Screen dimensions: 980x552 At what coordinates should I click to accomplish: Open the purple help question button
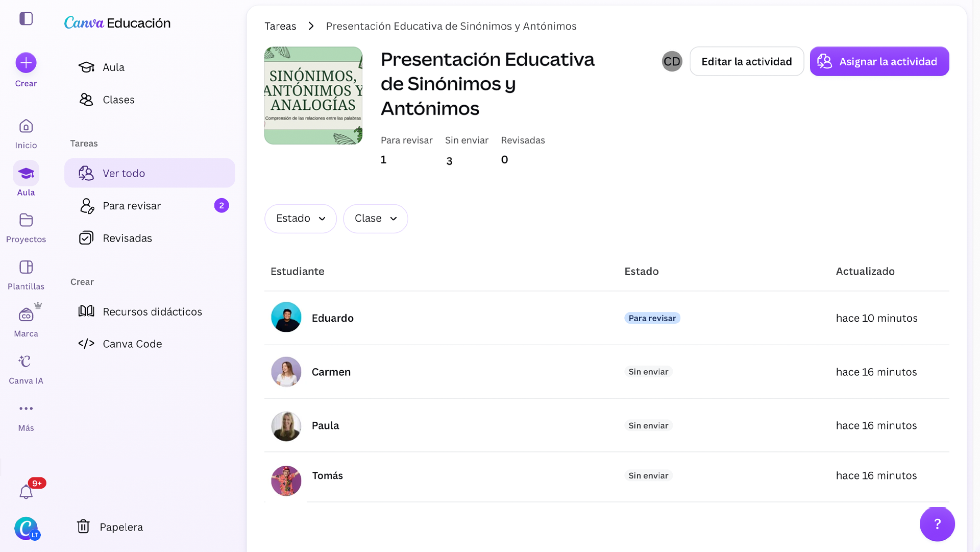pyautogui.click(x=937, y=524)
